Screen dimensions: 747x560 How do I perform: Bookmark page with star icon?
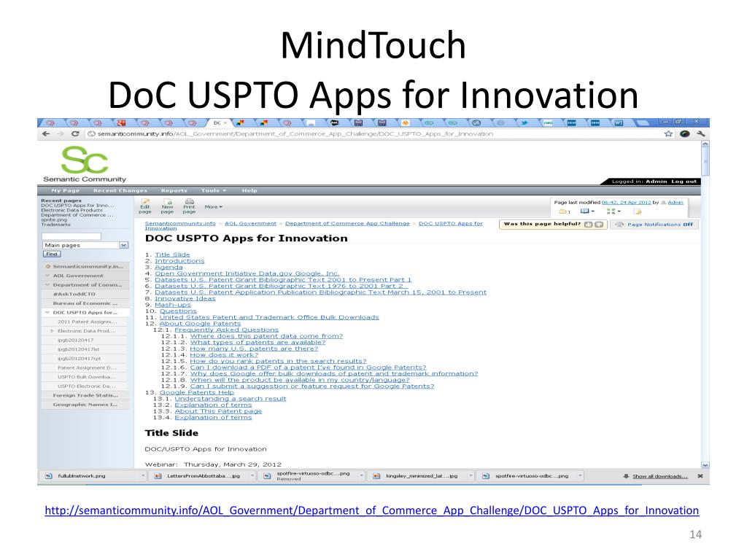pos(668,134)
